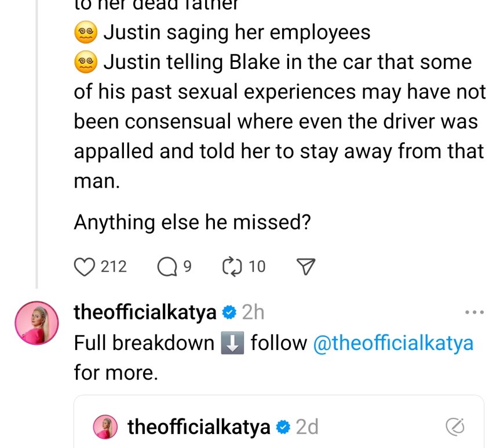
Task: Open the small avatar in the quoted post
Action: click(106, 428)
